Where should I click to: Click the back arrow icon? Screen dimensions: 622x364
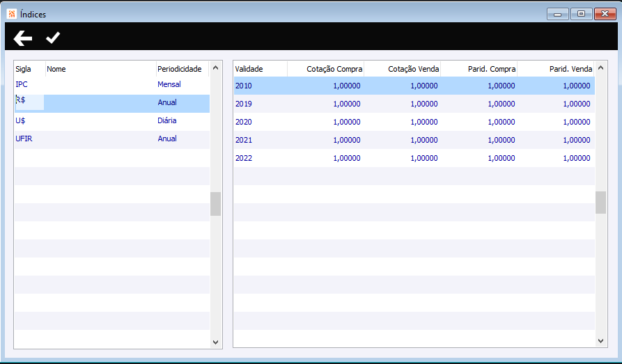[x=22, y=38]
